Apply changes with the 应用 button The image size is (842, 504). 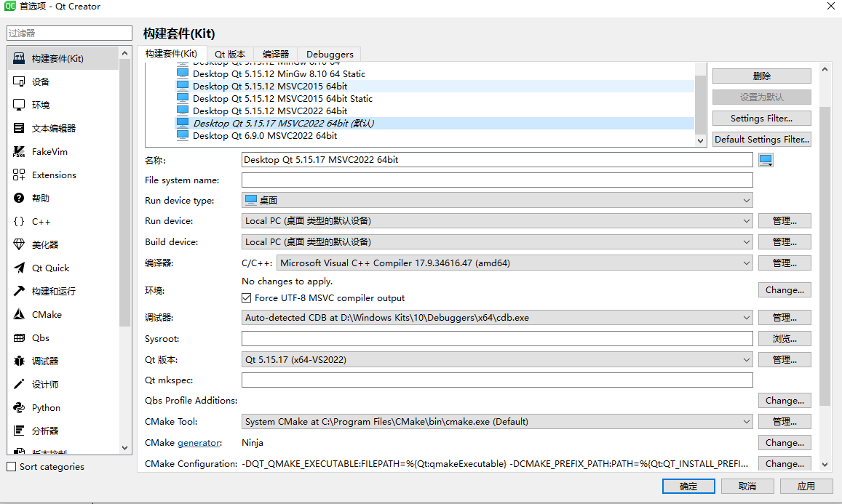click(x=806, y=486)
